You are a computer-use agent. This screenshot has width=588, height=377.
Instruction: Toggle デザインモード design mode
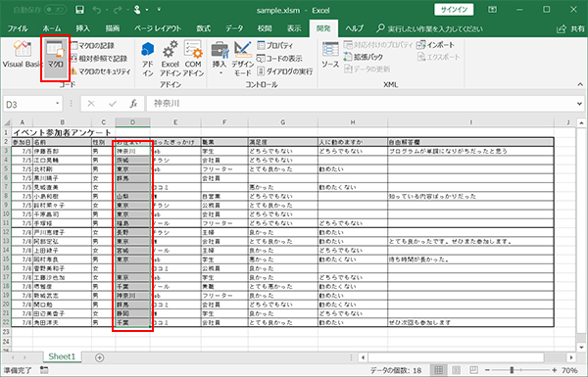click(243, 59)
